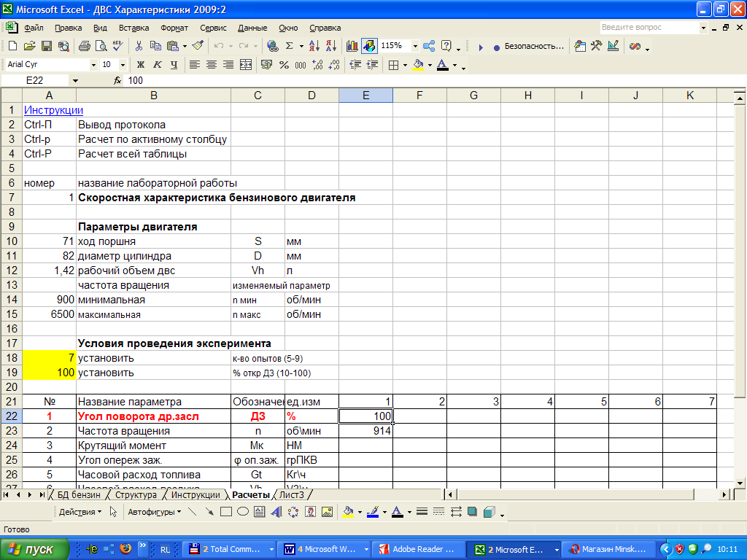747x560 pixels.
Task: Apply percent style icon
Action: click(x=284, y=65)
